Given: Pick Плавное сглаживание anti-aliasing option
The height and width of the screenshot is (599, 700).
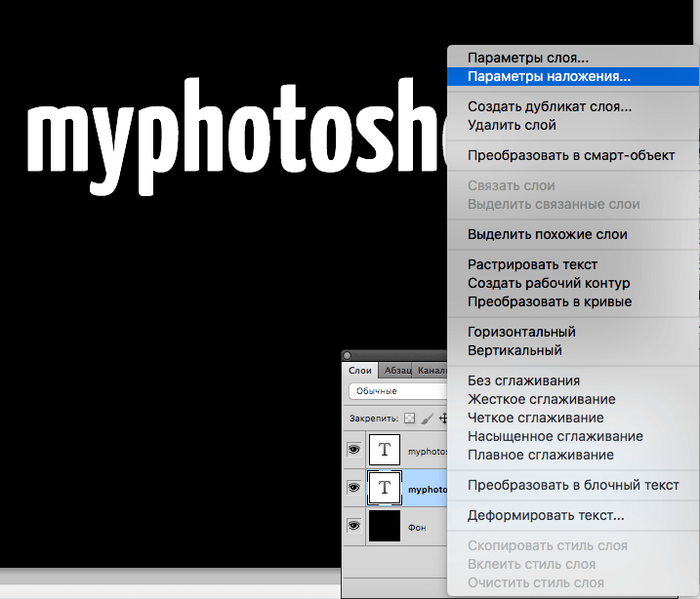Looking at the screenshot, I should coord(540,455).
